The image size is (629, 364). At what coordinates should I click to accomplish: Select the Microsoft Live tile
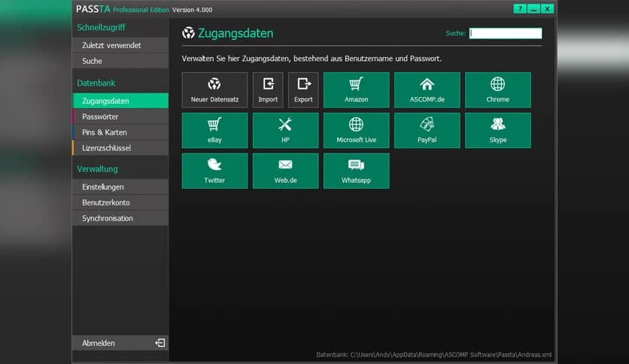pos(356,131)
